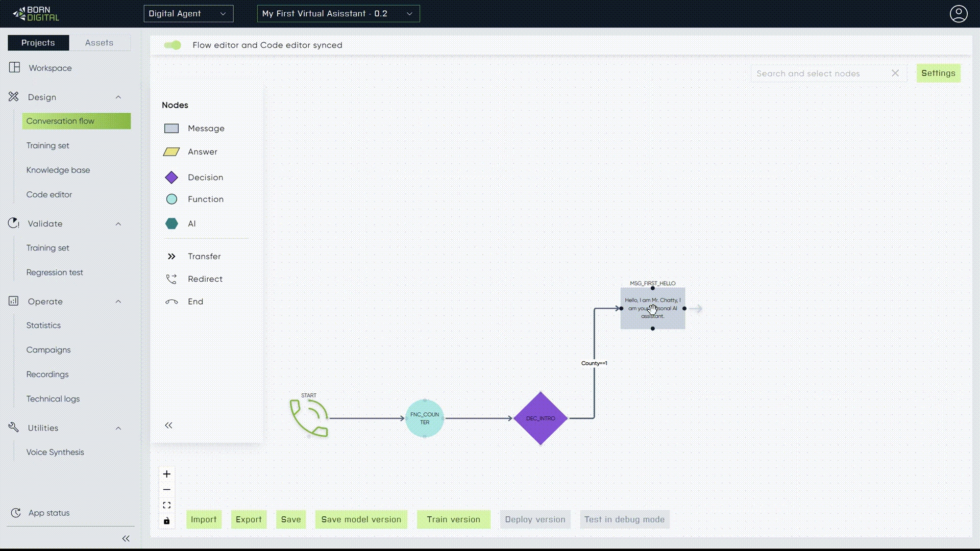Pick the Function circle node icon
Viewport: 980px width, 551px height.
point(171,199)
